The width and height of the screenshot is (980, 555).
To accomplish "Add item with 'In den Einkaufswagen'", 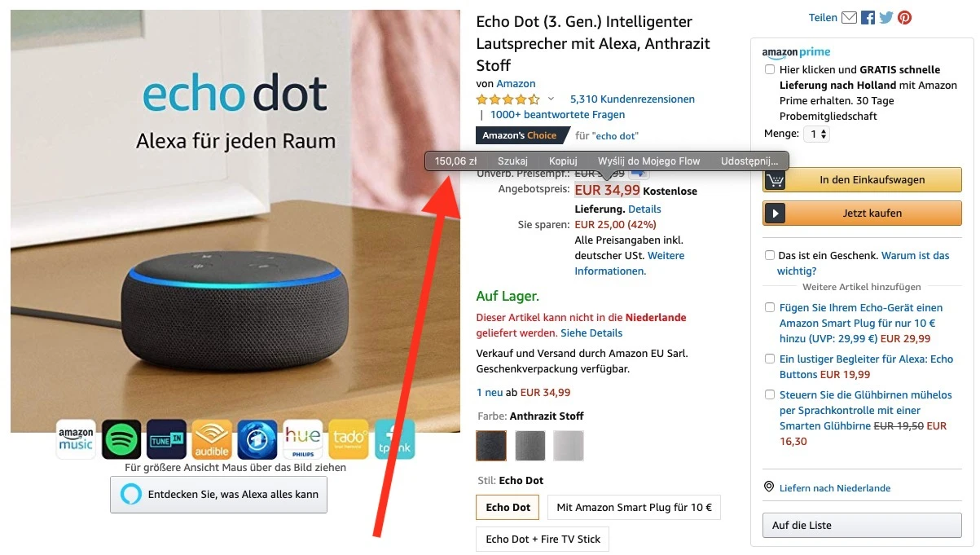I will pyautogui.click(x=862, y=180).
